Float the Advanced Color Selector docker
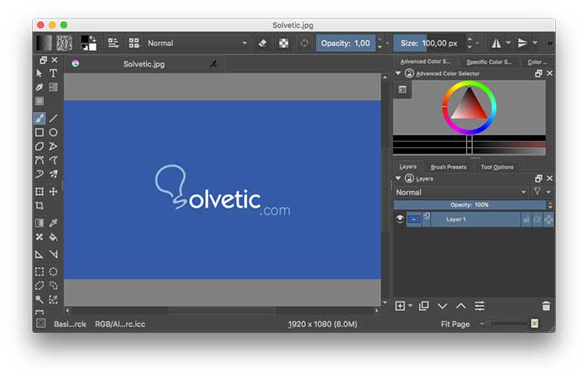588x379 pixels. point(538,74)
